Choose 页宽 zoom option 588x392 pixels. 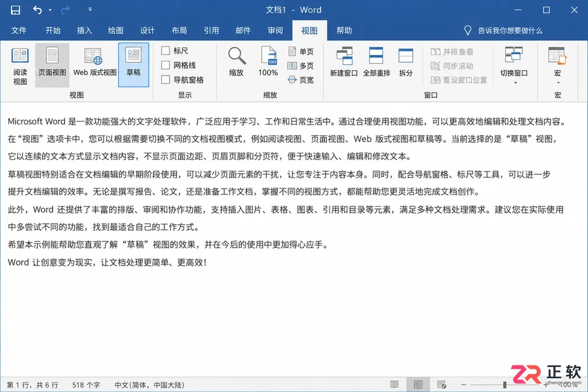click(x=300, y=80)
